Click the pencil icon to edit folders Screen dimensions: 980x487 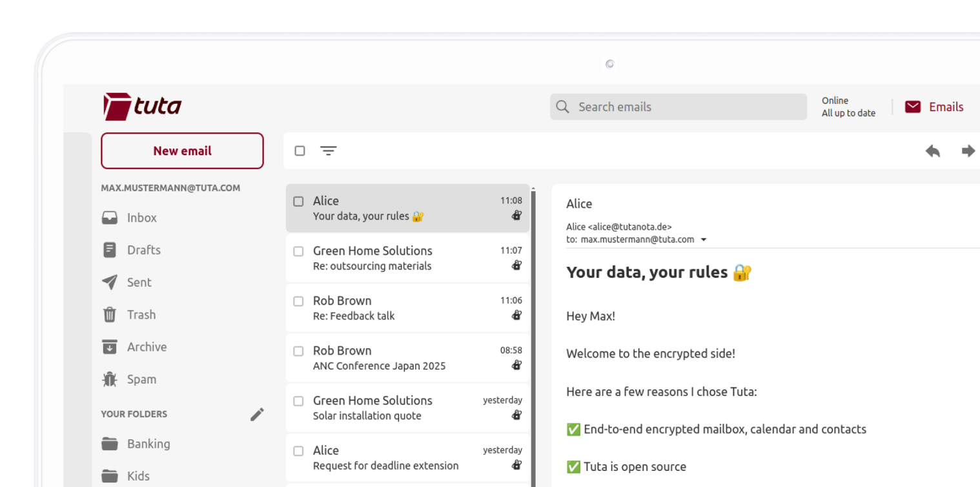pyautogui.click(x=257, y=415)
